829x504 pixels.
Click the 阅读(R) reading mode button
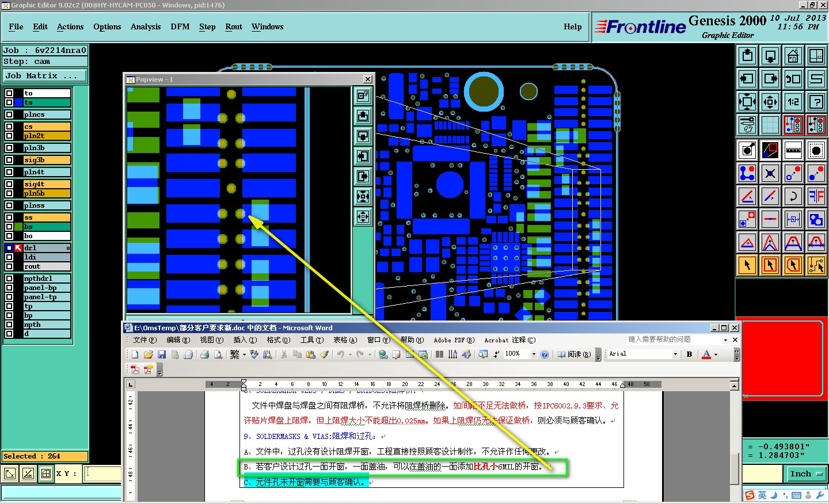[574, 354]
